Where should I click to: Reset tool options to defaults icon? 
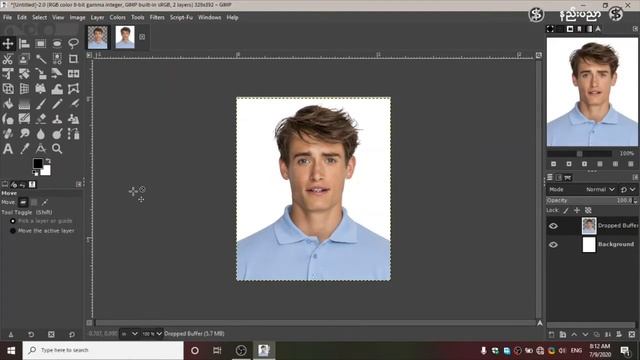pyautogui.click(x=71, y=334)
